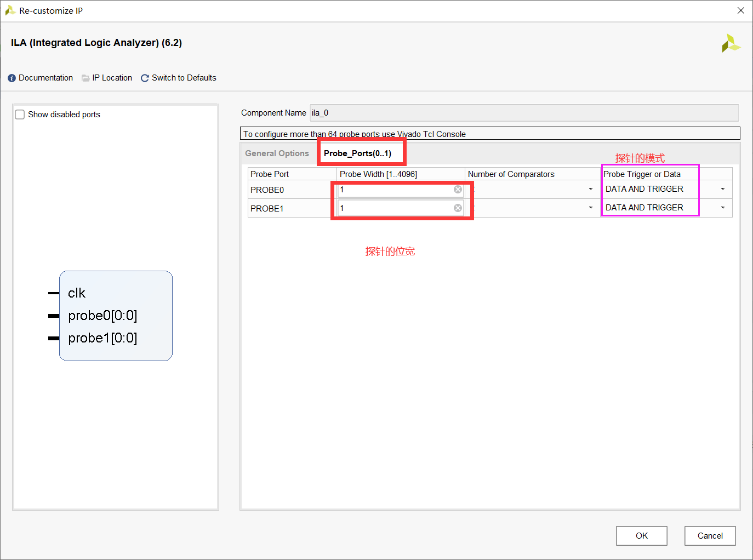Click the Vivado logo in the title bar

pos(10,10)
